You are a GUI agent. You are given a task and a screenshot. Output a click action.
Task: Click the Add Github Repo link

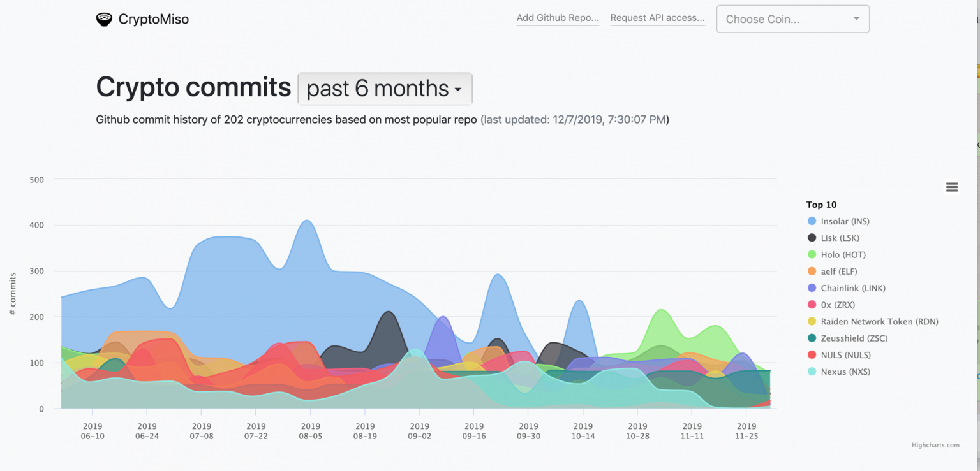pyautogui.click(x=558, y=18)
